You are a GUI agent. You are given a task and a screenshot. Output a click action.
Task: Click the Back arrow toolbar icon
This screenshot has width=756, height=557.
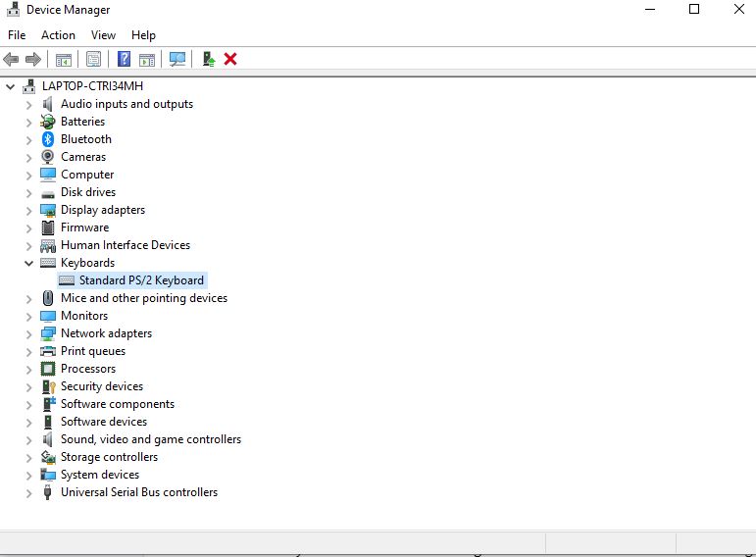click(x=11, y=59)
